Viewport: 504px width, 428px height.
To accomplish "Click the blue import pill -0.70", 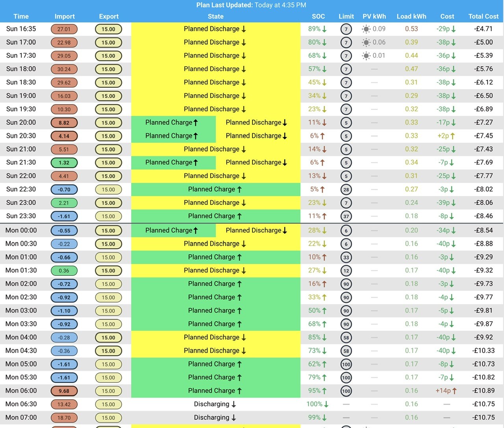I will (64, 190).
